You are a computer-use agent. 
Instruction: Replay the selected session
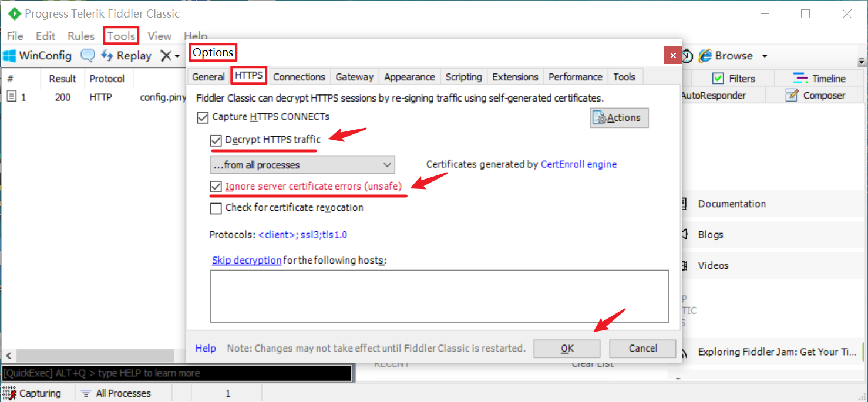126,56
